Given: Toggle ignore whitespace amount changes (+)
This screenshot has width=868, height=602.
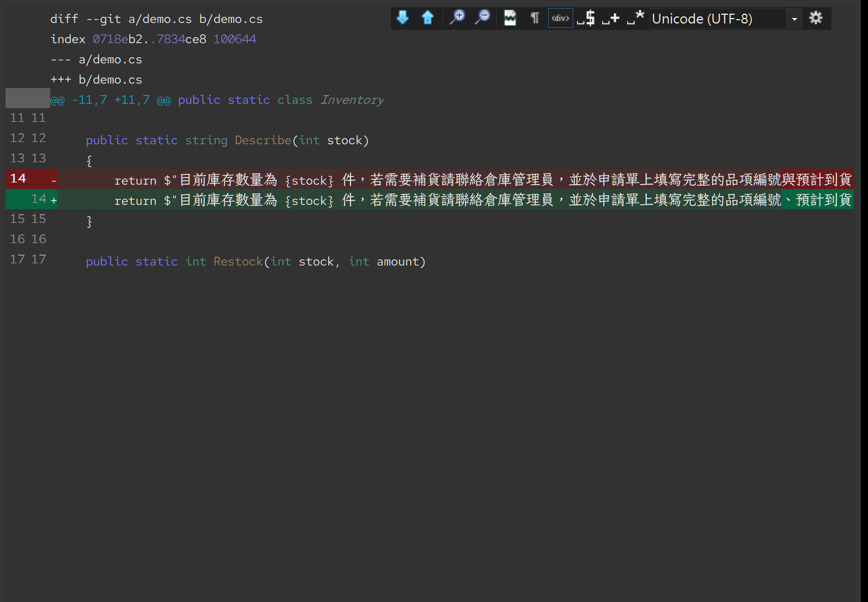Looking at the screenshot, I should coord(611,18).
